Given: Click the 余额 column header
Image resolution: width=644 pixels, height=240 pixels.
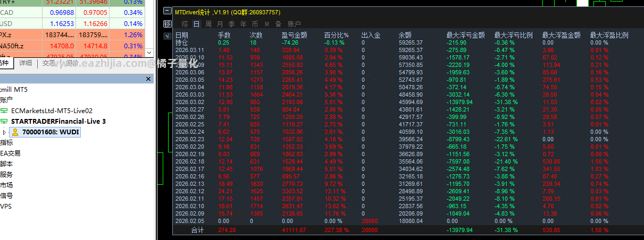Looking at the screenshot, I should click(405, 36).
